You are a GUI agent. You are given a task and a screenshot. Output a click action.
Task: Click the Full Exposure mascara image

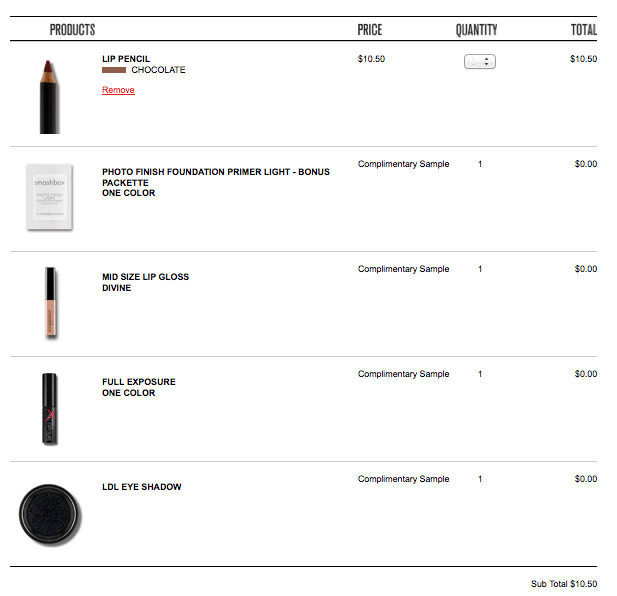pos(49,408)
